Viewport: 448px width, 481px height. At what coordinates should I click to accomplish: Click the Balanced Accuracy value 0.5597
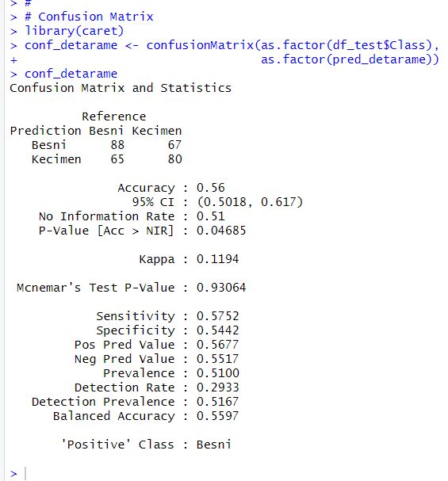[x=217, y=416]
